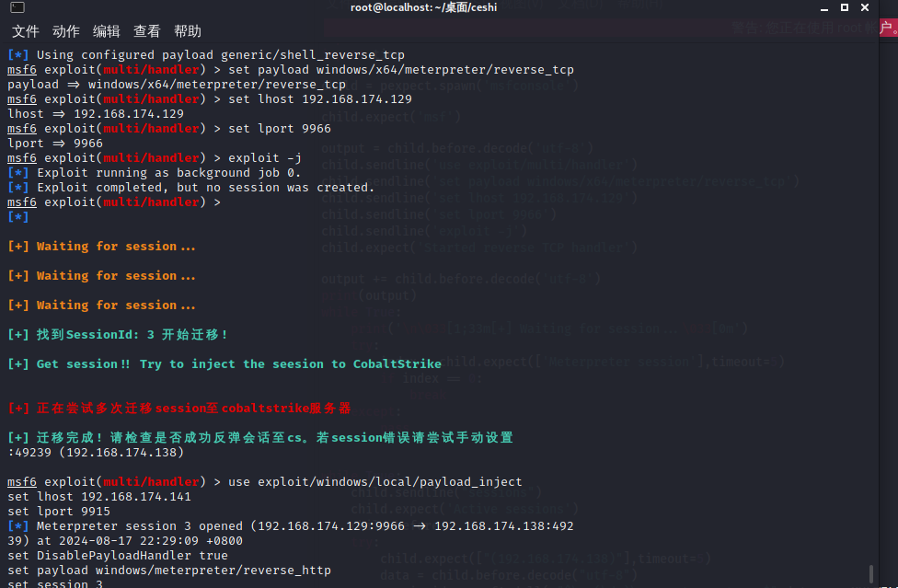Viewport: 898px width, 588px height.
Task: Click the third 'Waiting for session...' line
Action: [x=101, y=306]
